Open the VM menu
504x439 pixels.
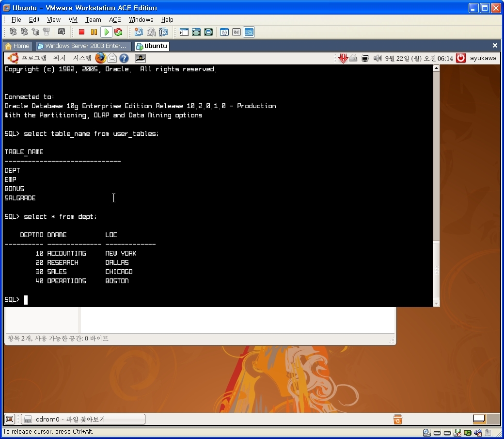pos(73,19)
